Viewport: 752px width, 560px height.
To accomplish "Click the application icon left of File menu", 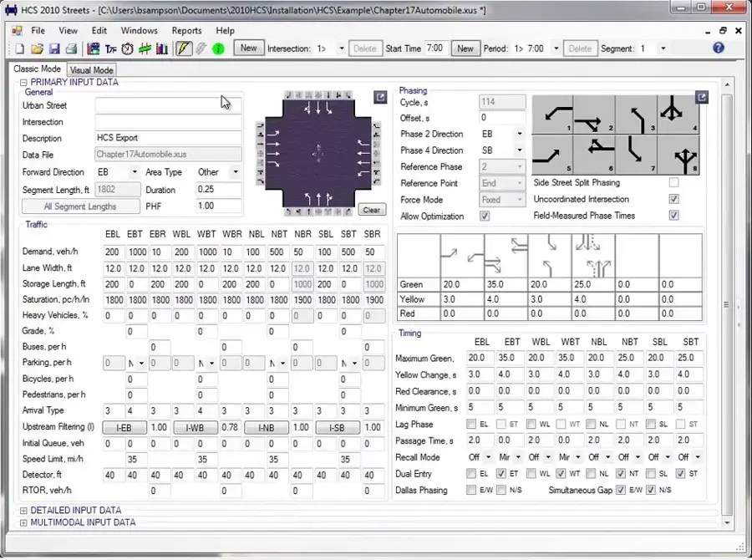I will (18, 31).
